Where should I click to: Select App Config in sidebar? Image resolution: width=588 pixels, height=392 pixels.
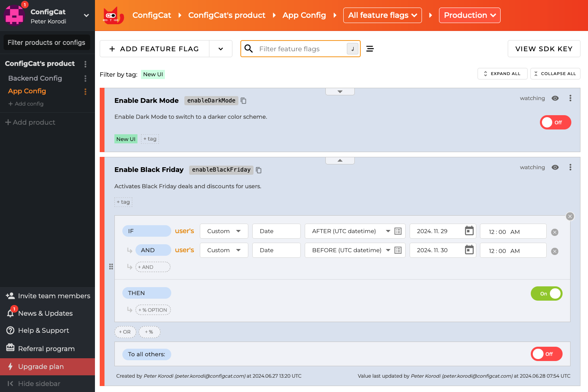tap(27, 91)
